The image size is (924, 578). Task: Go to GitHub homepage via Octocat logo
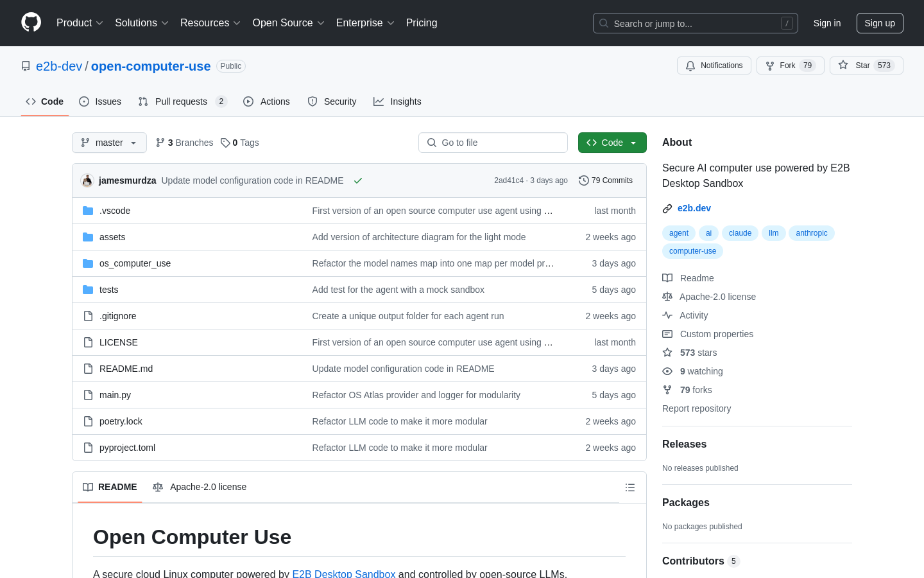point(31,22)
